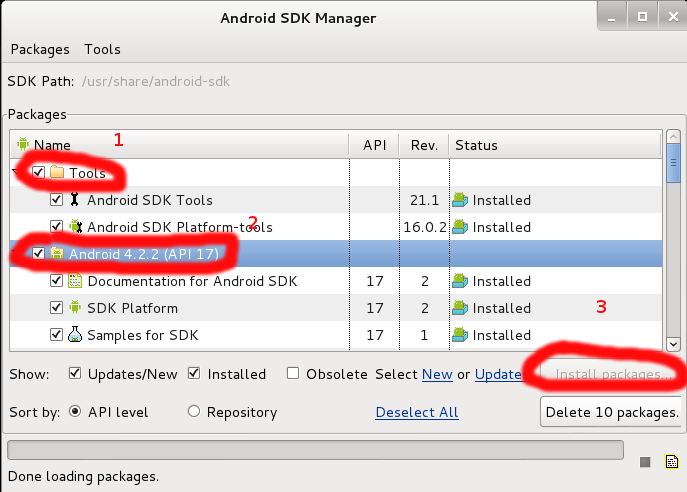Select the Android SDK Tools row text
This screenshot has width=687, height=492.
pyautogui.click(x=150, y=200)
